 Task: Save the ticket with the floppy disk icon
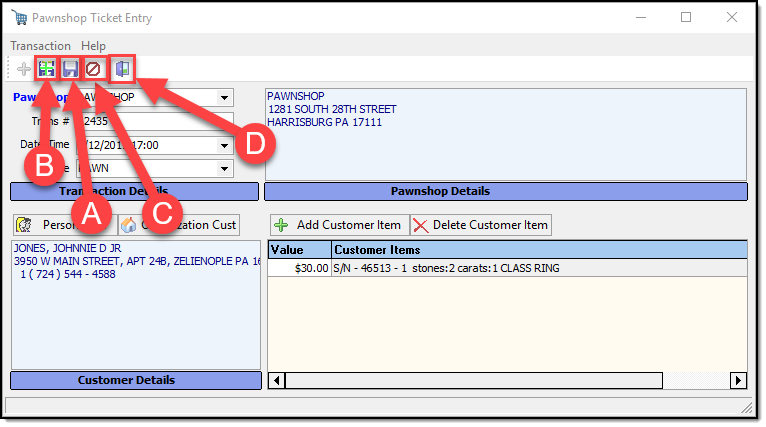coord(70,69)
